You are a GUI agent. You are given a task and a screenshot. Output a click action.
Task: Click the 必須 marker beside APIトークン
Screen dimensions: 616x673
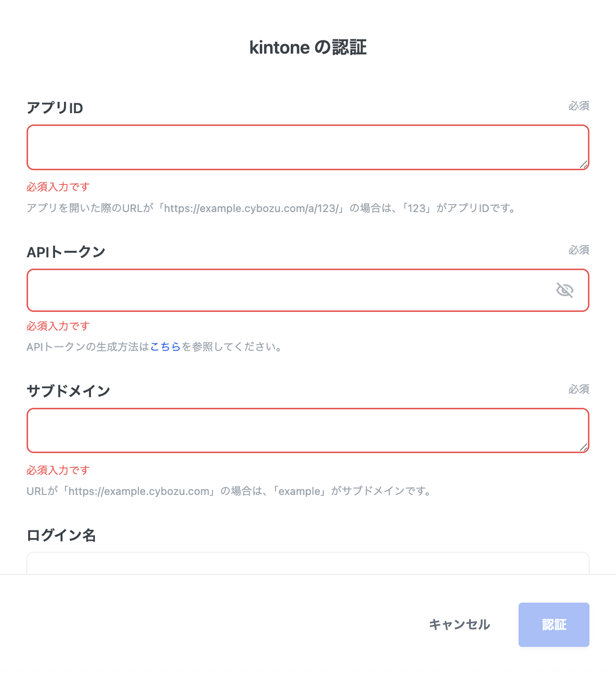coord(579,250)
